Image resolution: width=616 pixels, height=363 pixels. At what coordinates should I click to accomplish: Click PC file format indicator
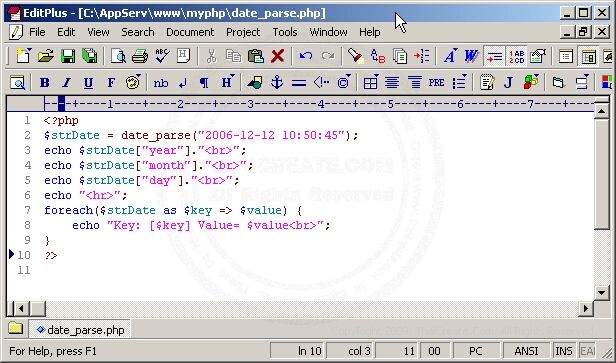pyautogui.click(x=476, y=350)
